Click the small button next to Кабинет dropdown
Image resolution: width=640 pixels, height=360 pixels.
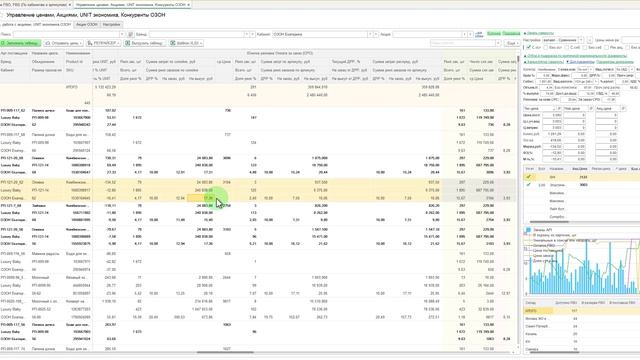pyautogui.click(x=376, y=34)
